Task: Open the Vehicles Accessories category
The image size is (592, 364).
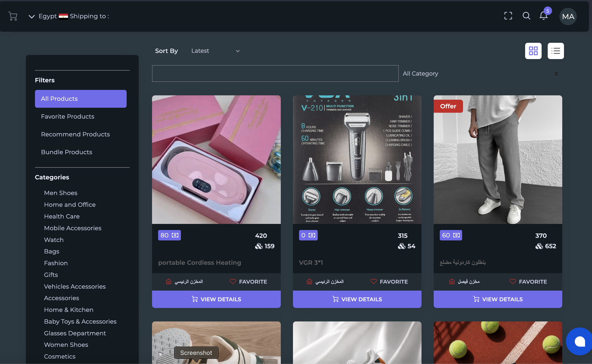Action: (x=75, y=286)
